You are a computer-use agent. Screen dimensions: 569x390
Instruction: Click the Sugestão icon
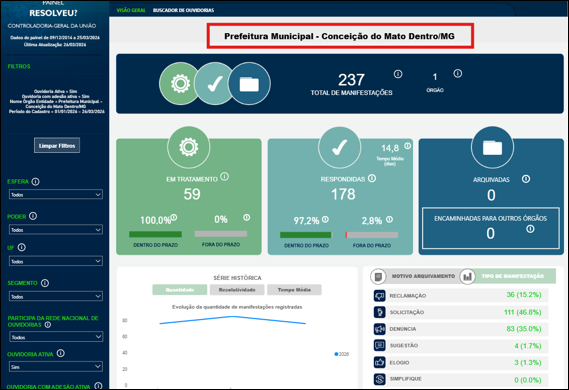click(380, 345)
